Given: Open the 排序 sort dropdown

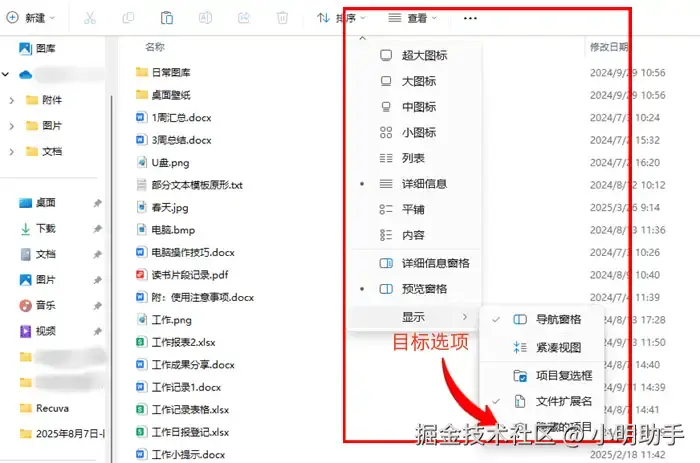Looking at the screenshot, I should 342,18.
